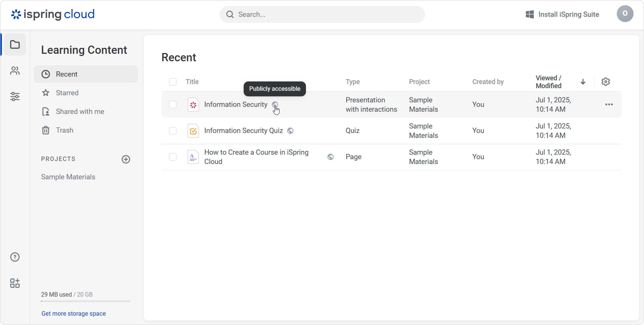Open the Help question mark icon
Viewport: 644px width, 325px height.
pyautogui.click(x=15, y=257)
